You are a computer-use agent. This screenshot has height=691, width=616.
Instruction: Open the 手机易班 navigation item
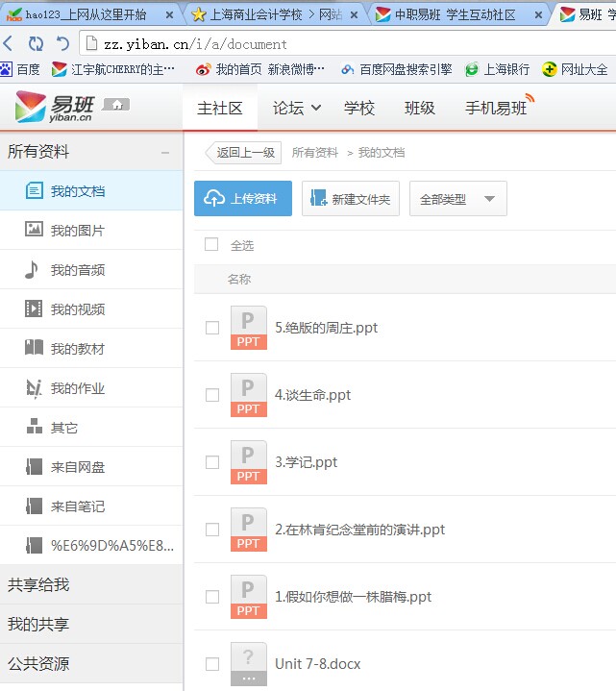tap(497, 108)
